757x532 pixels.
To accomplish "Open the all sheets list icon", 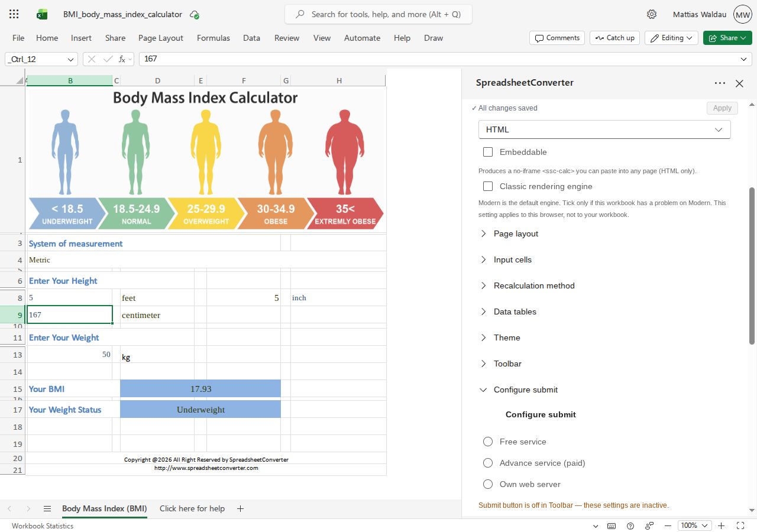I will (47, 508).
